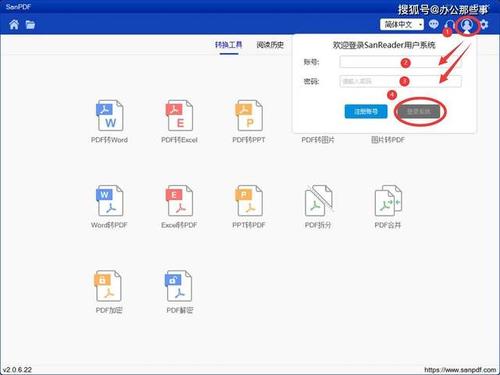This screenshot has height=375, width=500.
Task: Expand the 简体中文 language dropdown
Action: (402, 24)
